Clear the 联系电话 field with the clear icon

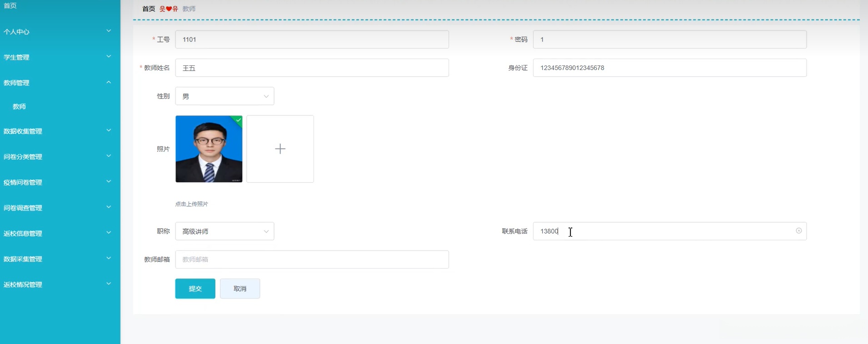[x=798, y=231]
